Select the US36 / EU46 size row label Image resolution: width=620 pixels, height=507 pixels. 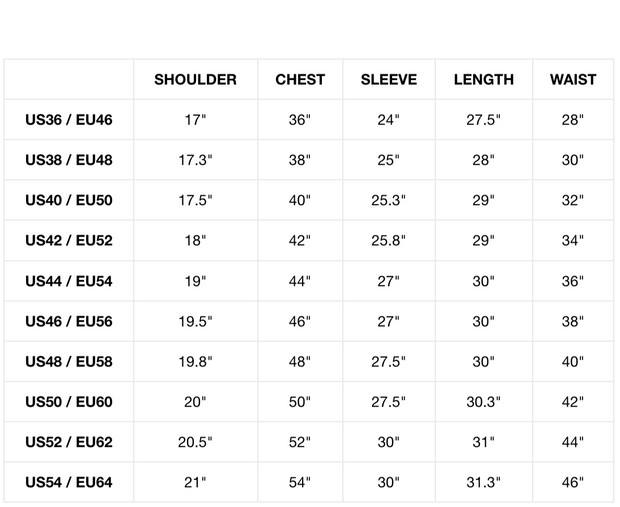pos(69,120)
